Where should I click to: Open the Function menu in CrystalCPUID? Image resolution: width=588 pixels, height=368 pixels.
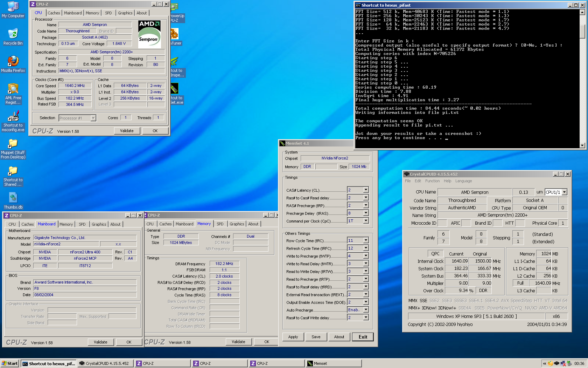click(x=432, y=181)
